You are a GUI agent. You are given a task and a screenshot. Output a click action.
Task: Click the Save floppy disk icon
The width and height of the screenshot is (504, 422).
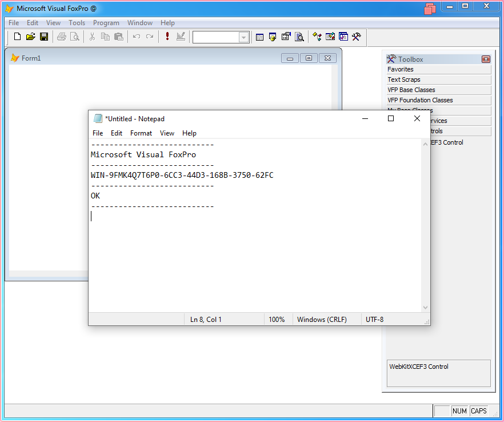tap(44, 37)
